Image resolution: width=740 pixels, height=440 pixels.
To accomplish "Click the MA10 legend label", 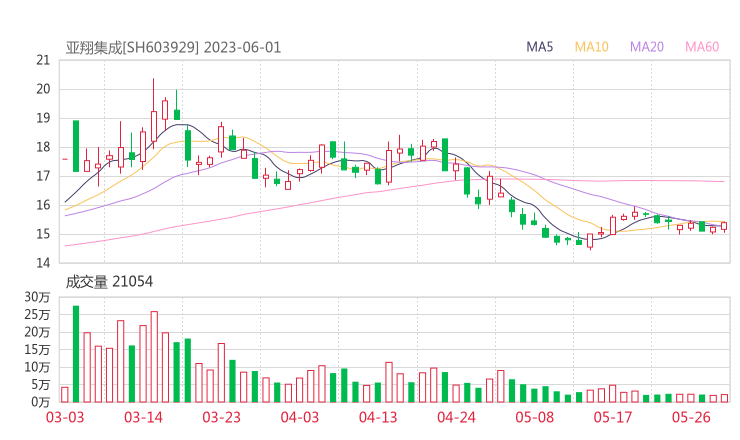I will pyautogui.click(x=591, y=47).
